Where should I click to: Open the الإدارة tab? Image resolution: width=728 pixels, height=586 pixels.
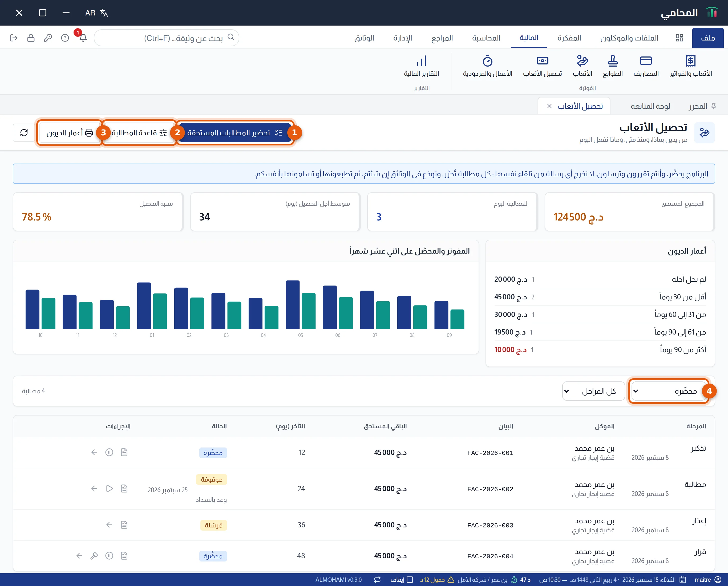402,38
